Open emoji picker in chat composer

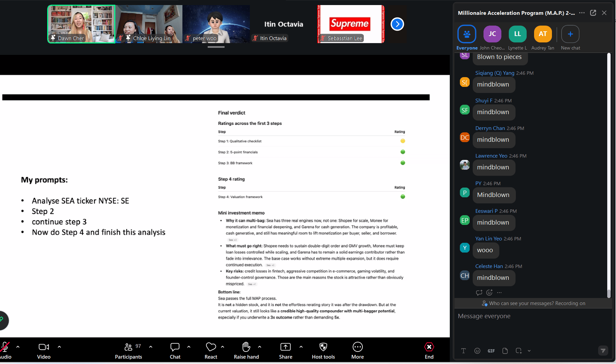tap(477, 351)
